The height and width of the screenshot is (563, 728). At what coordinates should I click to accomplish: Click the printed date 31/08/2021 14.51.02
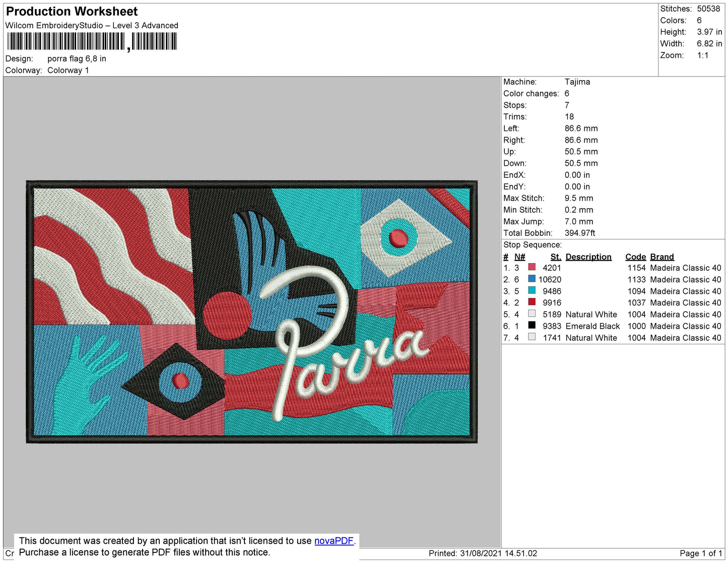498,553
